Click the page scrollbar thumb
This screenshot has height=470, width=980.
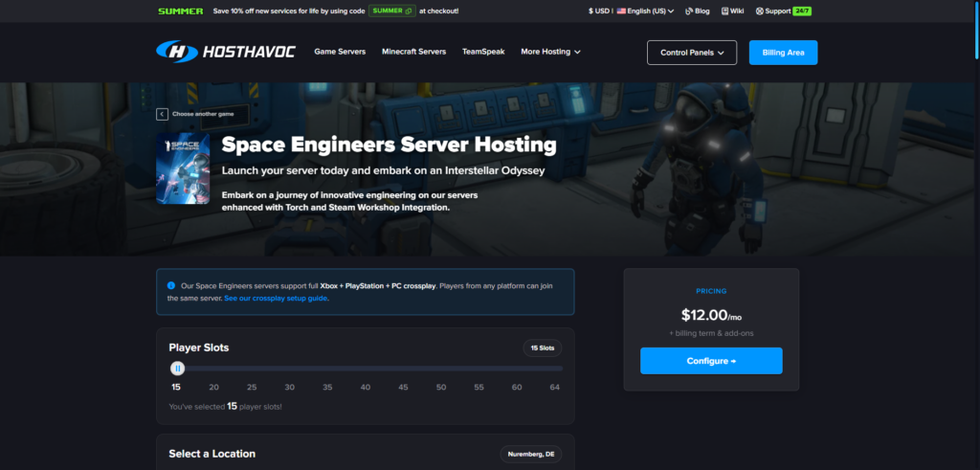click(976, 30)
